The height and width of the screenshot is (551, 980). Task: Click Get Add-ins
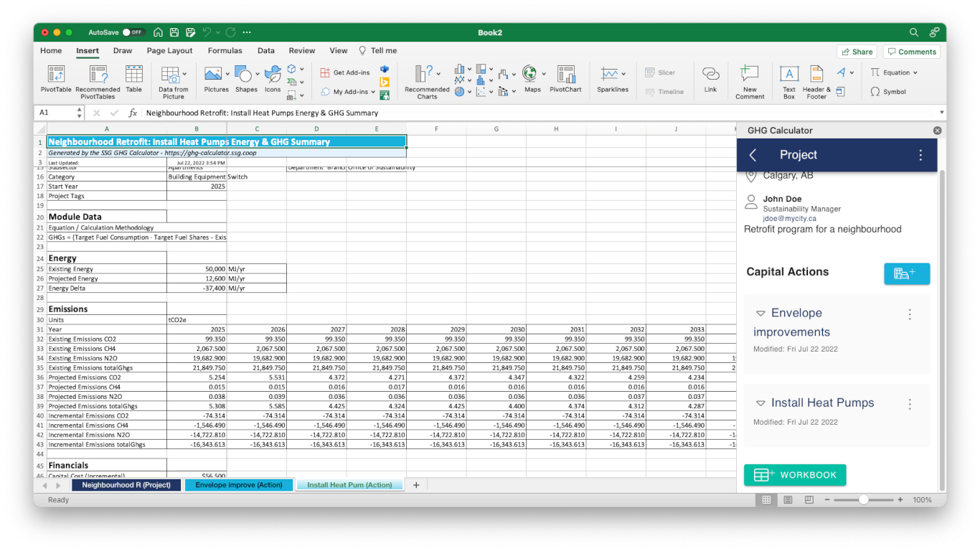[x=345, y=72]
